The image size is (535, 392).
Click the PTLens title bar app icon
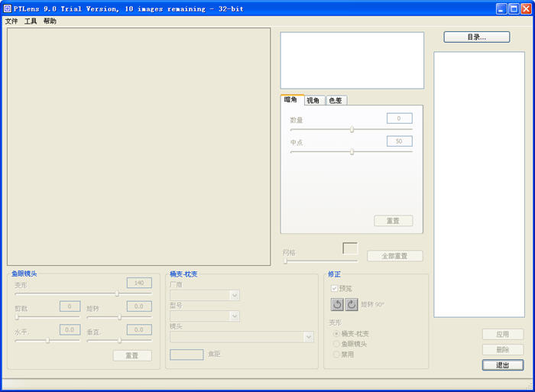click(7, 8)
